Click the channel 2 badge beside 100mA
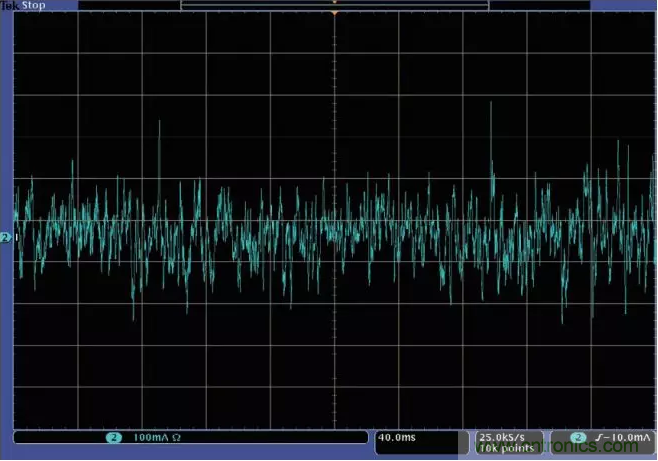This screenshot has width=658, height=461. coord(113,438)
